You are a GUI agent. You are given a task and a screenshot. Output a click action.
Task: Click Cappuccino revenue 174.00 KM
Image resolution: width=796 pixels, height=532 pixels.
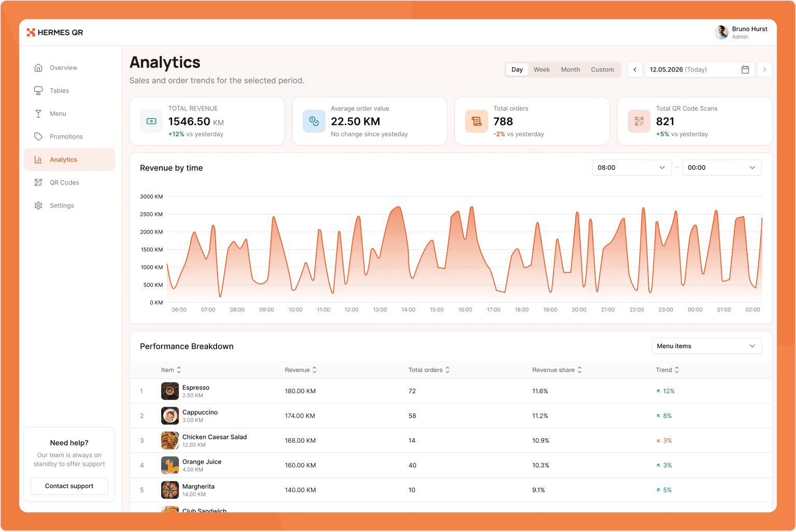(x=300, y=416)
